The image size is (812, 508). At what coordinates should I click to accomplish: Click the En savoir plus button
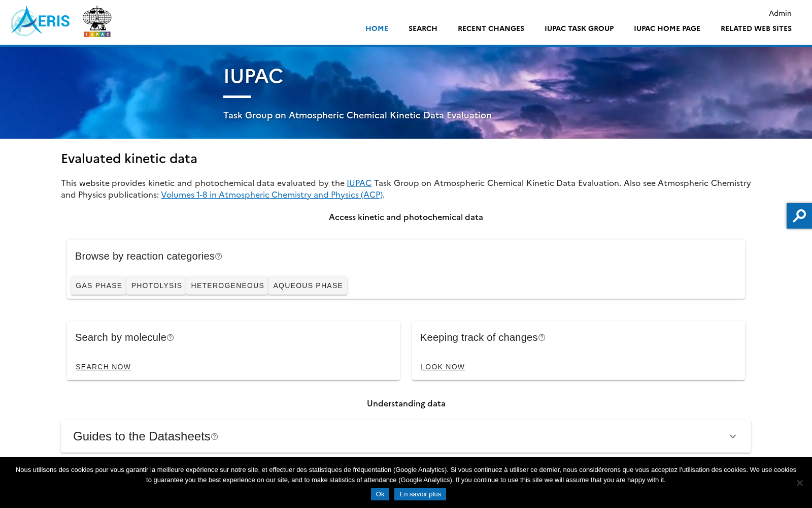point(420,494)
